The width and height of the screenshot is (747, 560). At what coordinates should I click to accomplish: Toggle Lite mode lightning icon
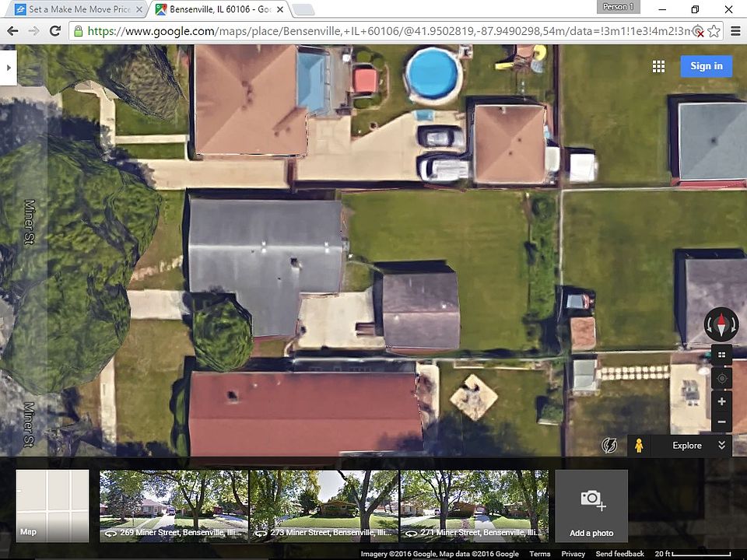click(x=609, y=446)
